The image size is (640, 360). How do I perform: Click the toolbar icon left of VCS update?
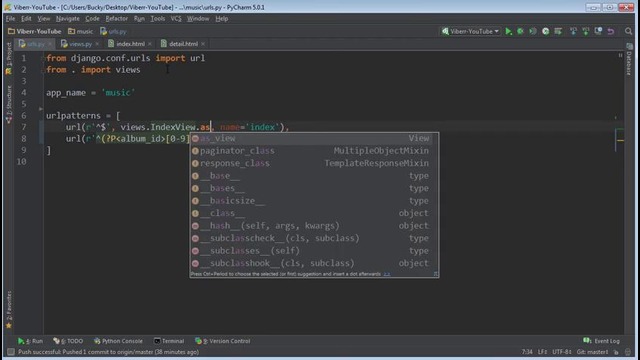coord(558,31)
